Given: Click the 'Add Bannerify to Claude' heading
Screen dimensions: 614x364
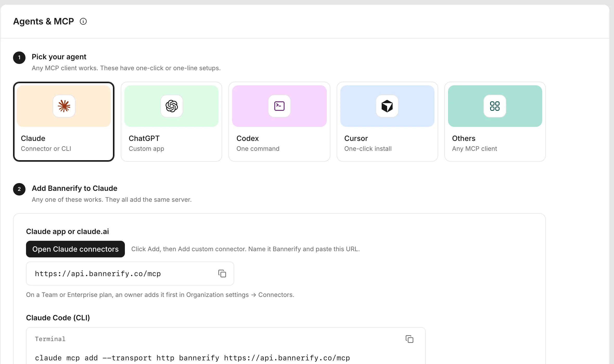Looking at the screenshot, I should pos(75,188).
